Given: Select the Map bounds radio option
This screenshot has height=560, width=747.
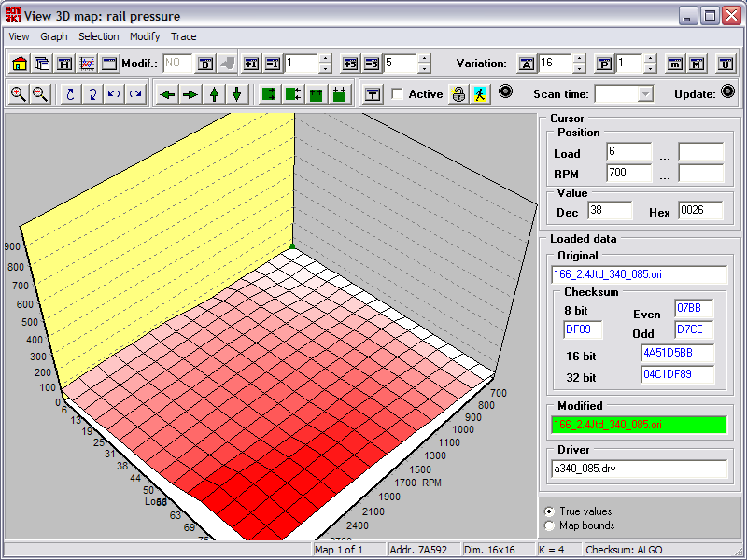Looking at the screenshot, I should point(548,526).
